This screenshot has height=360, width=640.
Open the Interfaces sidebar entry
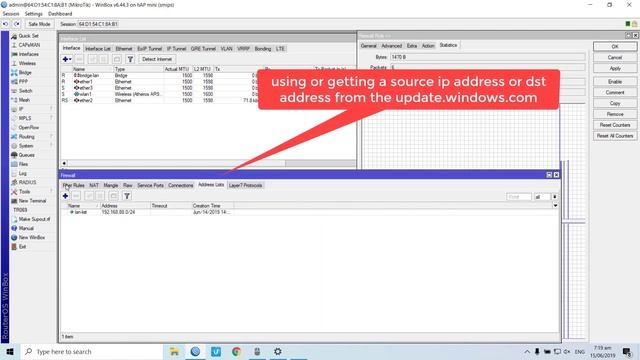click(28, 54)
